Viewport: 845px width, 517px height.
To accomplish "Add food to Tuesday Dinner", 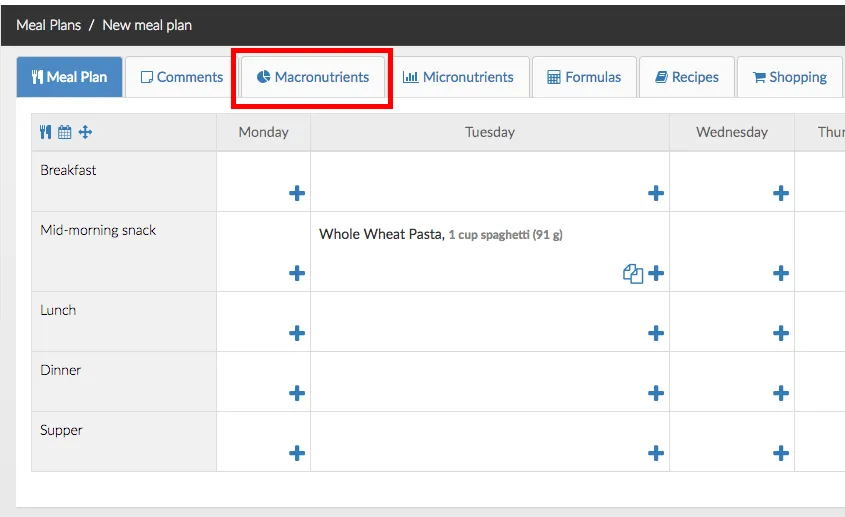I will click(656, 393).
